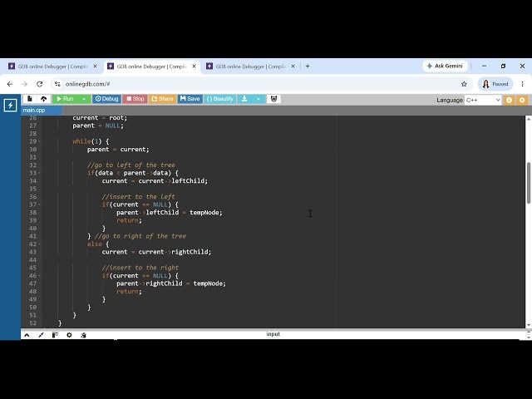This screenshot has height=399, width=532.
Task: Click the 'current = current->leftChild;' line
Action: point(155,181)
